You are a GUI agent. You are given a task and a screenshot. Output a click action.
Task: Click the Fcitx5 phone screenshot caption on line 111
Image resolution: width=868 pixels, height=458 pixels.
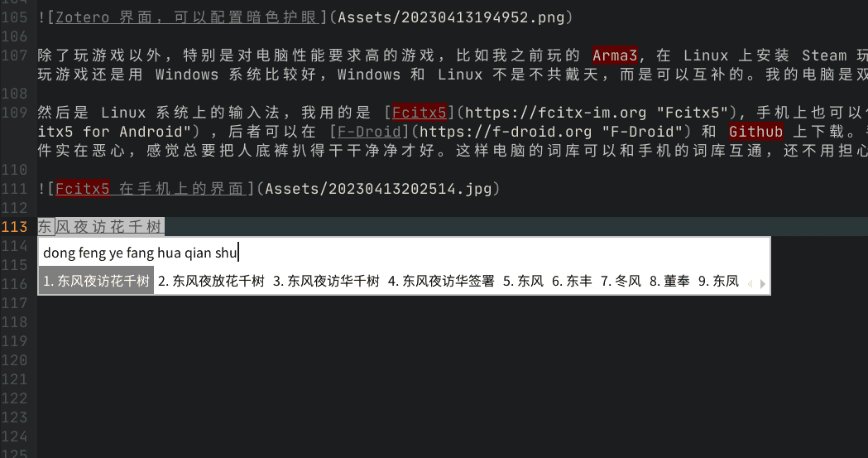click(150, 189)
